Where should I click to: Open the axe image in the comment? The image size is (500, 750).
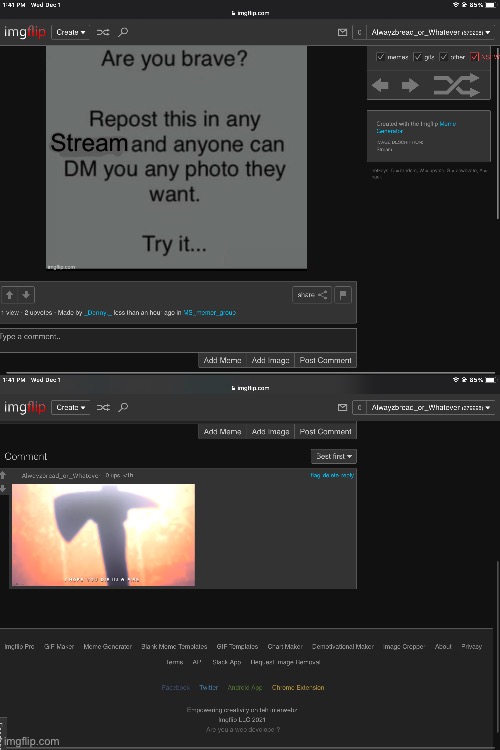(103, 535)
